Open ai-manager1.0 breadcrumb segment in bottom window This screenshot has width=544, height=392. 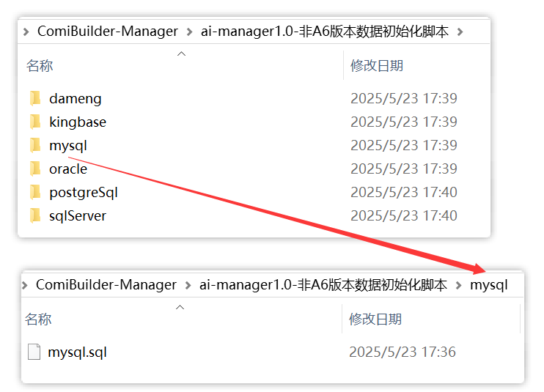[x=323, y=285]
